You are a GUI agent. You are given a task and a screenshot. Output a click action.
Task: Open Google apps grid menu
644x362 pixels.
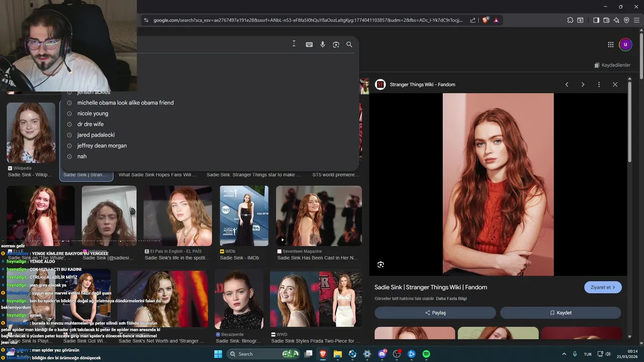coord(610,44)
